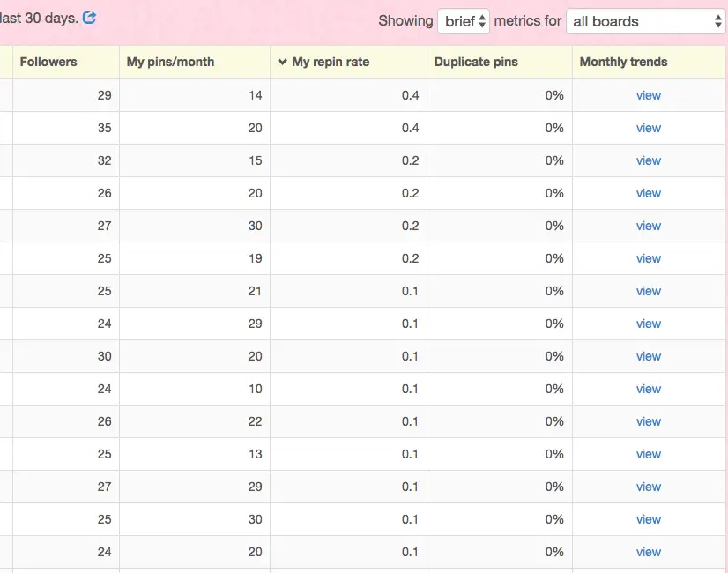
Task: View trends for 24 followers, 10 pins row
Action: (x=648, y=389)
